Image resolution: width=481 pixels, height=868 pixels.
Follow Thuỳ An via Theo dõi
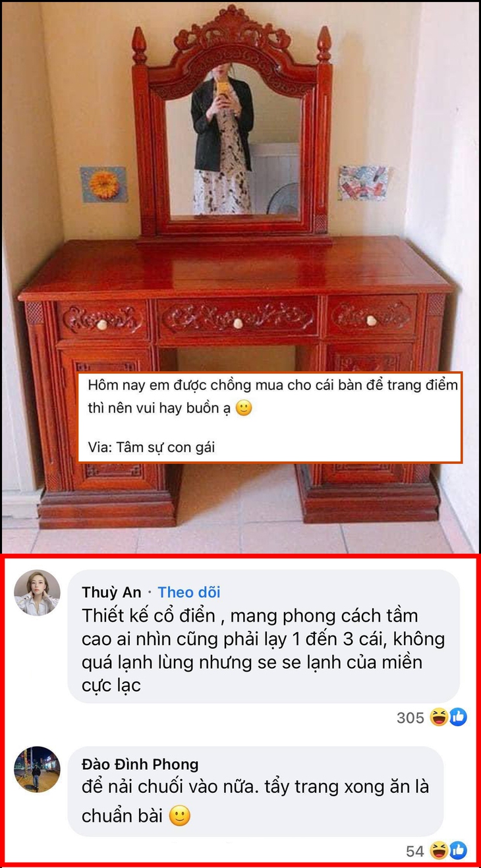click(x=189, y=592)
